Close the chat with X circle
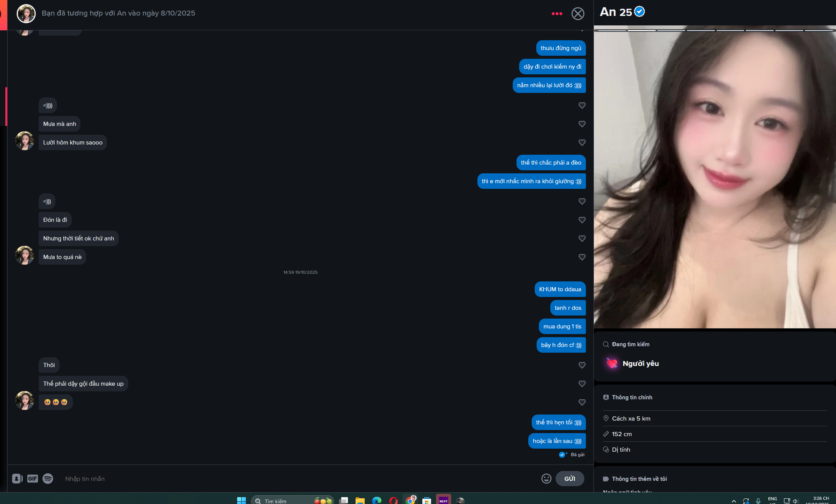This screenshot has width=836, height=504. pyautogui.click(x=578, y=14)
